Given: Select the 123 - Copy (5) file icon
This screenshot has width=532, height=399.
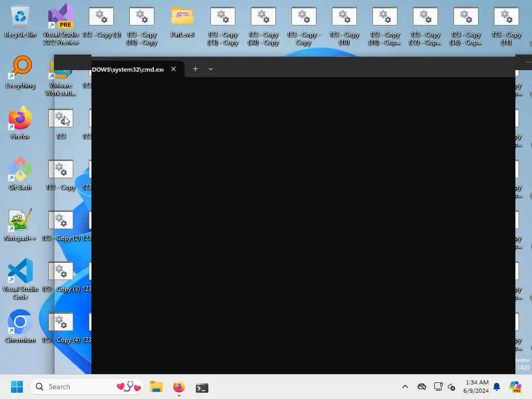Looking at the screenshot, I should coord(101,22).
